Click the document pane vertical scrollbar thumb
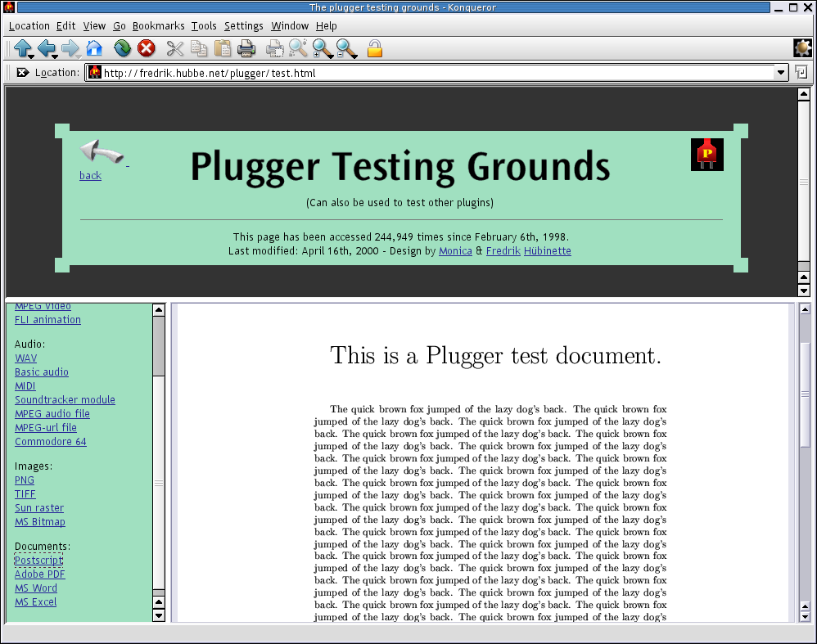 (x=805, y=393)
